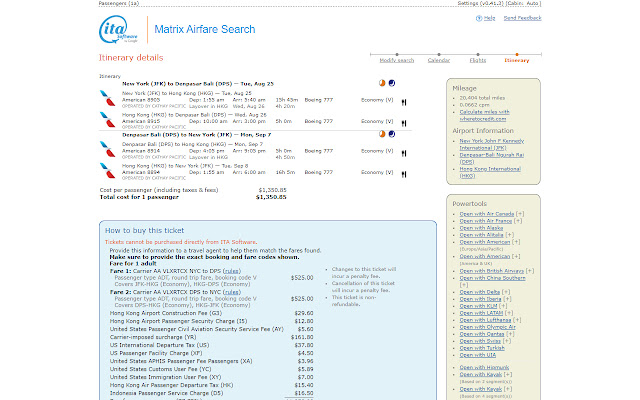Image resolution: width=640 pixels, height=400 pixels.
Task: Open New York John F Kennedy International airport link
Action: 491,144
